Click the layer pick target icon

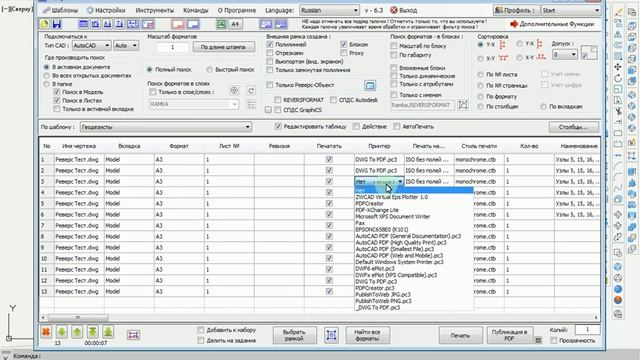click(234, 91)
